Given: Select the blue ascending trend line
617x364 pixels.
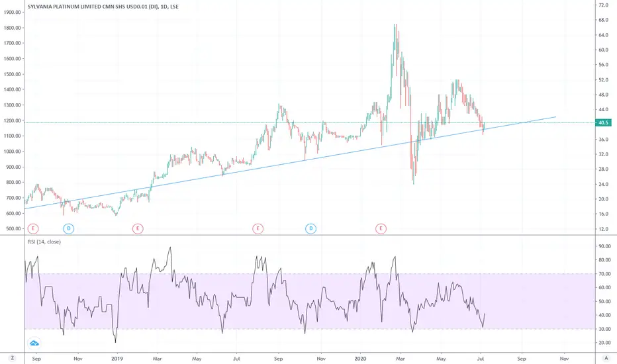Looking at the screenshot, I should coord(289,163).
